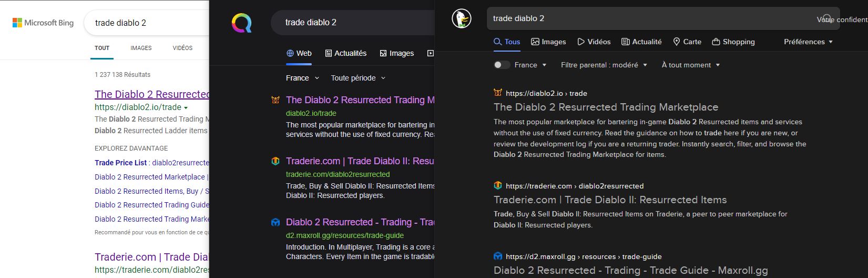Click the Traderie favicon in Qwant results
The height and width of the screenshot is (278, 868).
(x=275, y=162)
